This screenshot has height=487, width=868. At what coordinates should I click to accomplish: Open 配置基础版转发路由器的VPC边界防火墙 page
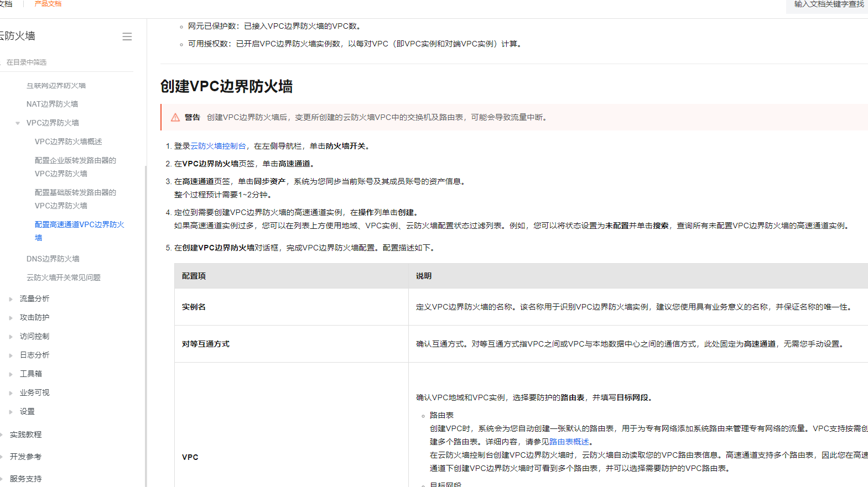[75, 199]
